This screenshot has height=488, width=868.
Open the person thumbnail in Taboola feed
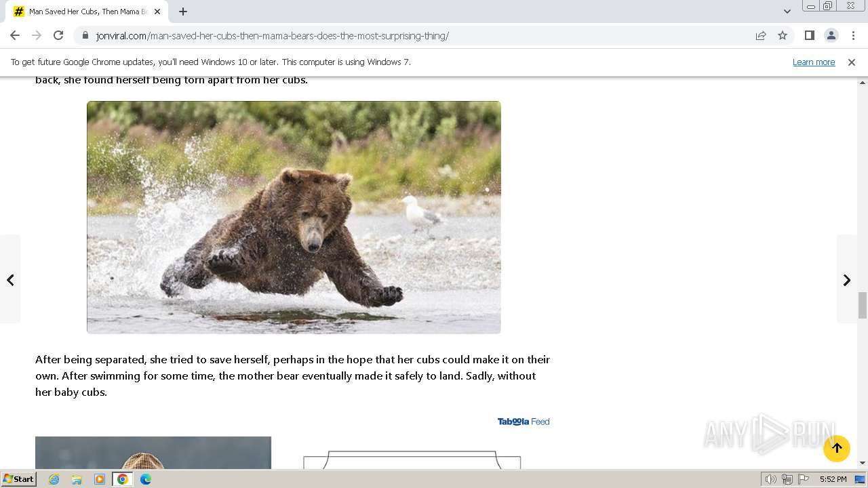pos(153,453)
